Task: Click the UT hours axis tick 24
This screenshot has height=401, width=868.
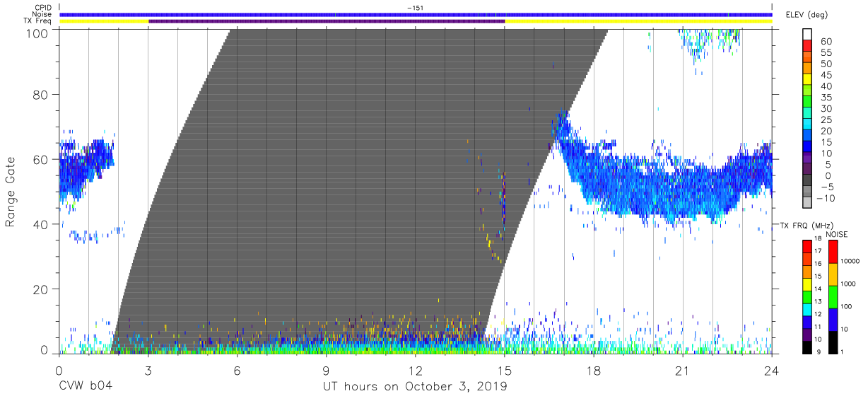Action: [x=772, y=371]
